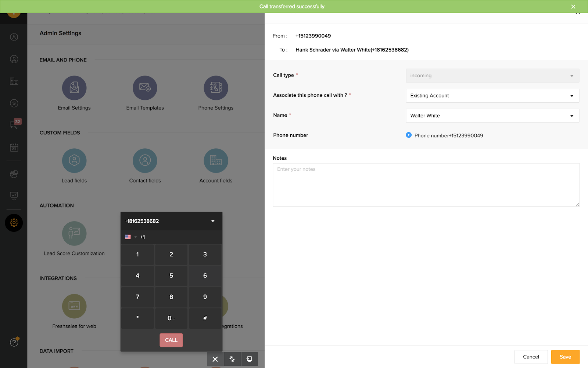The height and width of the screenshot is (368, 588).
Task: Click the Lead Score Customization label
Action: (x=74, y=254)
